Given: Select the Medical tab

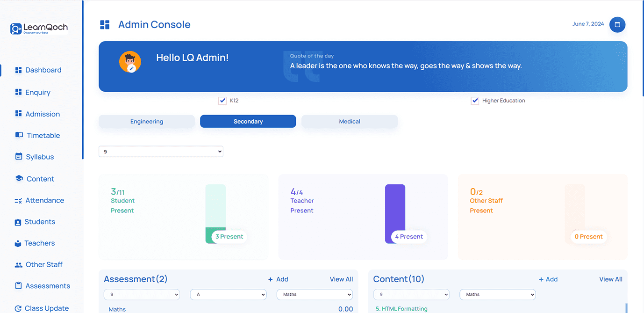Looking at the screenshot, I should [349, 122].
